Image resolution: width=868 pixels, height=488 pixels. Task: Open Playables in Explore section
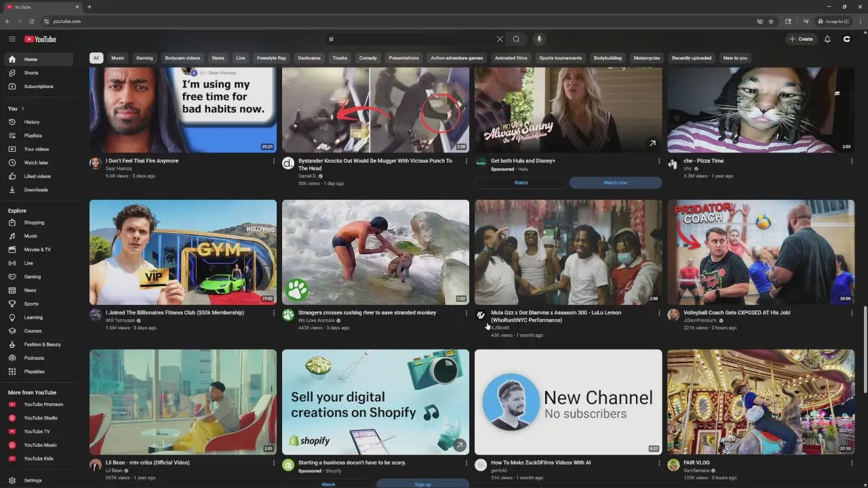[37, 371]
